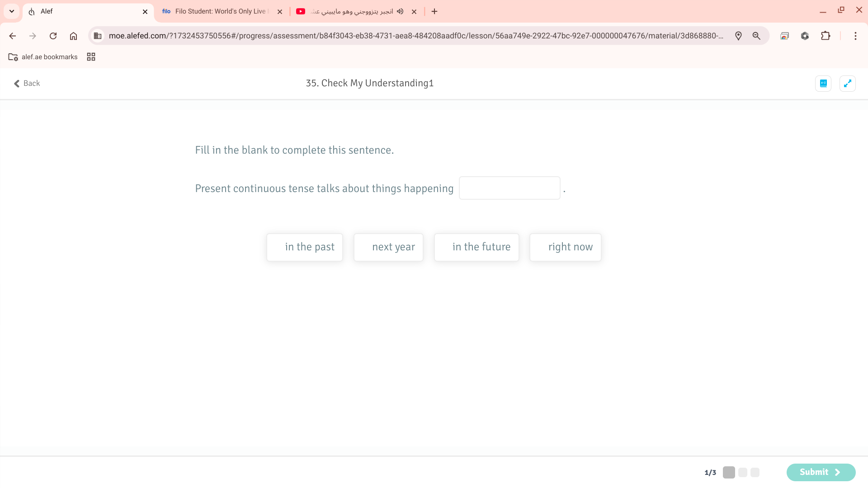Go back with browser back arrow
The height and width of the screenshot is (488, 868).
13,36
